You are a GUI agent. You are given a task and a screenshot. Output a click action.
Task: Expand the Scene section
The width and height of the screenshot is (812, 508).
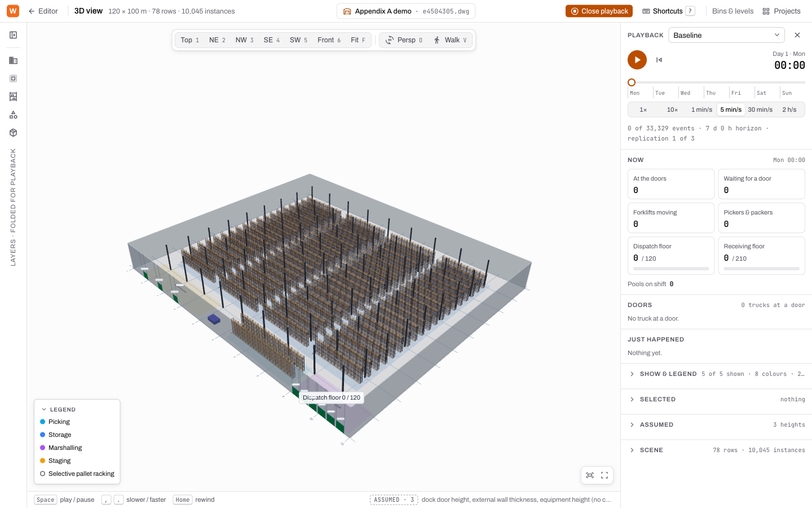click(716, 450)
